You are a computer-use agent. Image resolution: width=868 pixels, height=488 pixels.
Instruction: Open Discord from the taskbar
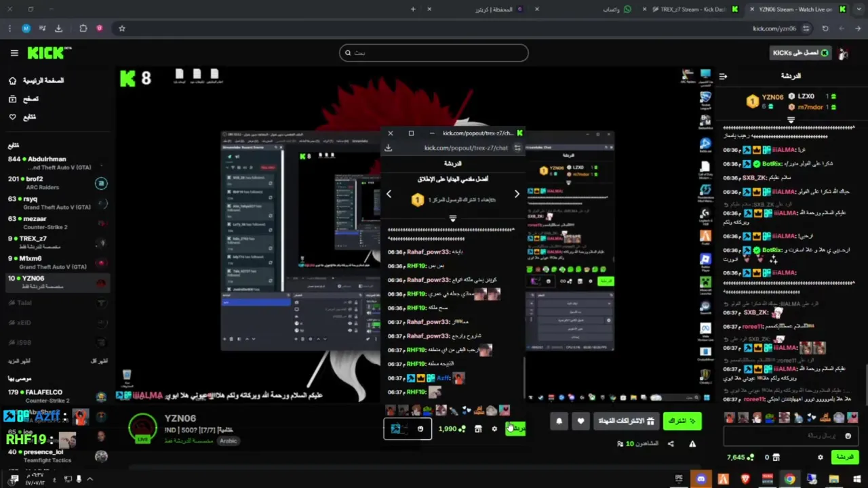(701, 479)
